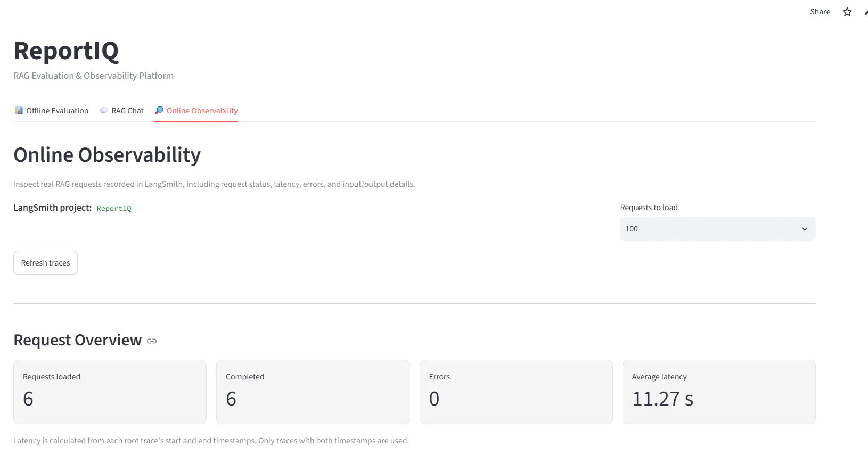Switch to the RAG Chat tab
This screenshot has height=463, width=868.
(x=121, y=111)
